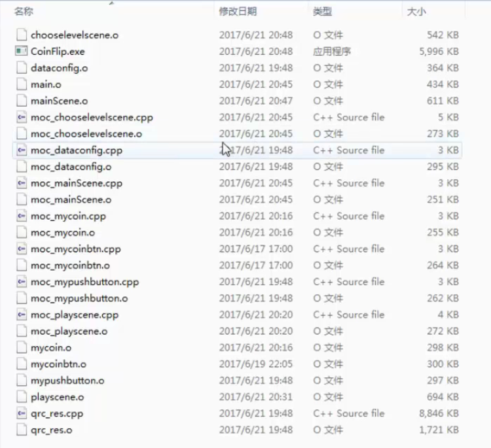Click the mypushbutton.o file icon

pos(22,381)
